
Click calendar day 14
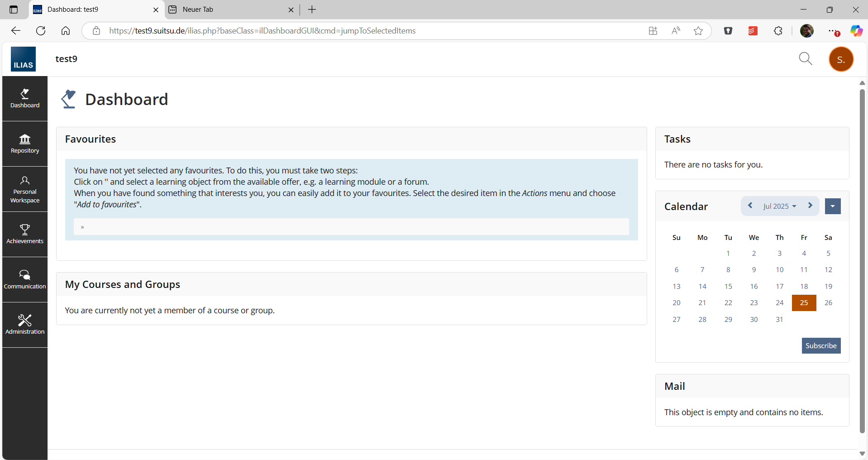pos(702,287)
